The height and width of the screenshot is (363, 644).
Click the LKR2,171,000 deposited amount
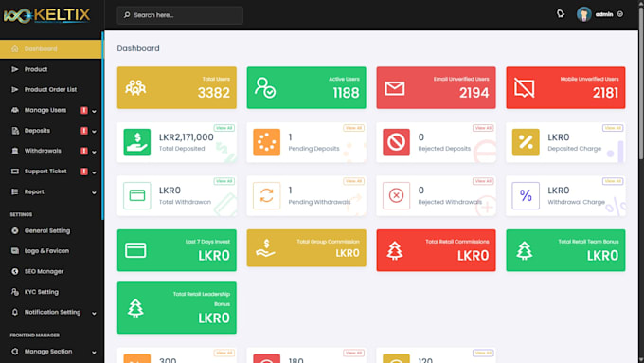point(186,137)
